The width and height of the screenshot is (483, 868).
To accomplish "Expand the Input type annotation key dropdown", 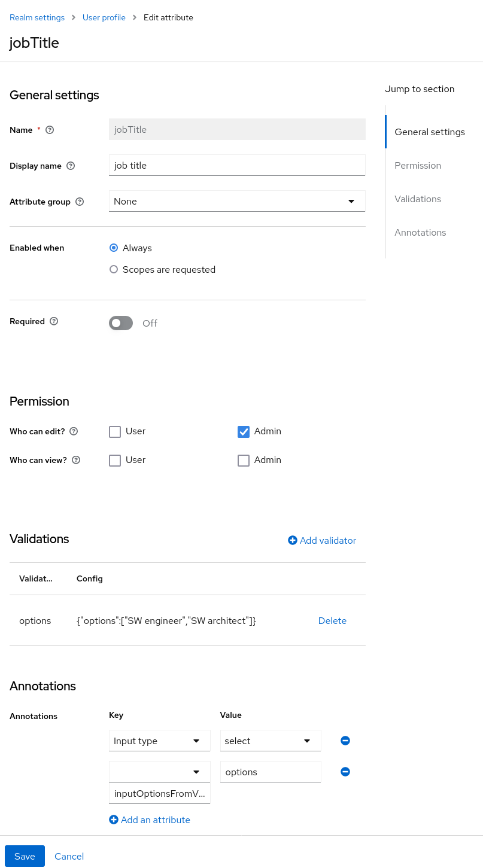I will point(159,741).
